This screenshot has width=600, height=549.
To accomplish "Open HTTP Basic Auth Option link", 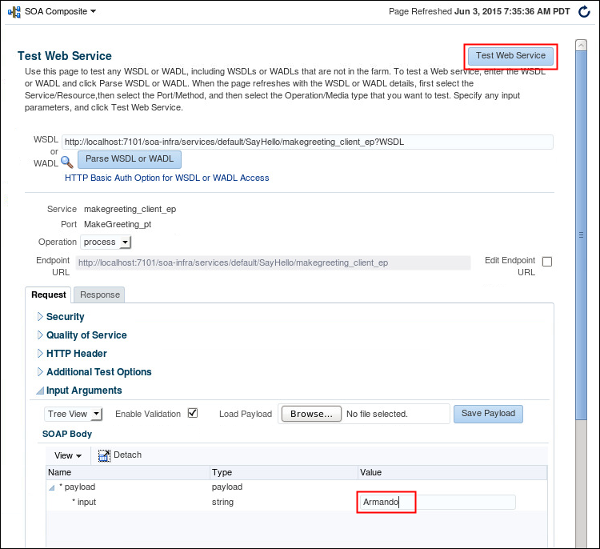I will [167, 178].
